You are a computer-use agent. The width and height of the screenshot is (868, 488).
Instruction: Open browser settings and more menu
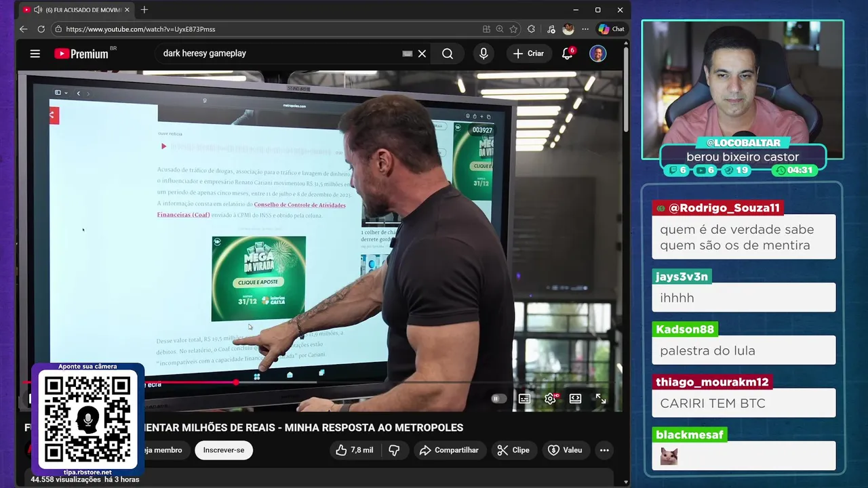[585, 29]
